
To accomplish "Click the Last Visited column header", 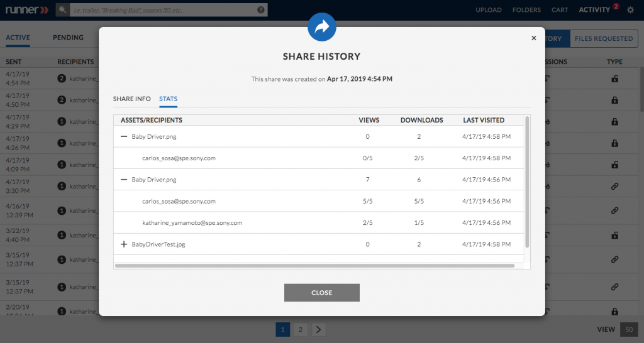I will pos(484,120).
